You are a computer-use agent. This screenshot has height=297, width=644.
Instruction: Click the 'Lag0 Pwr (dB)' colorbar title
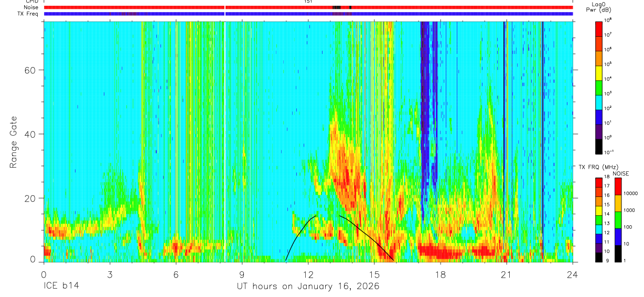(x=598, y=7)
